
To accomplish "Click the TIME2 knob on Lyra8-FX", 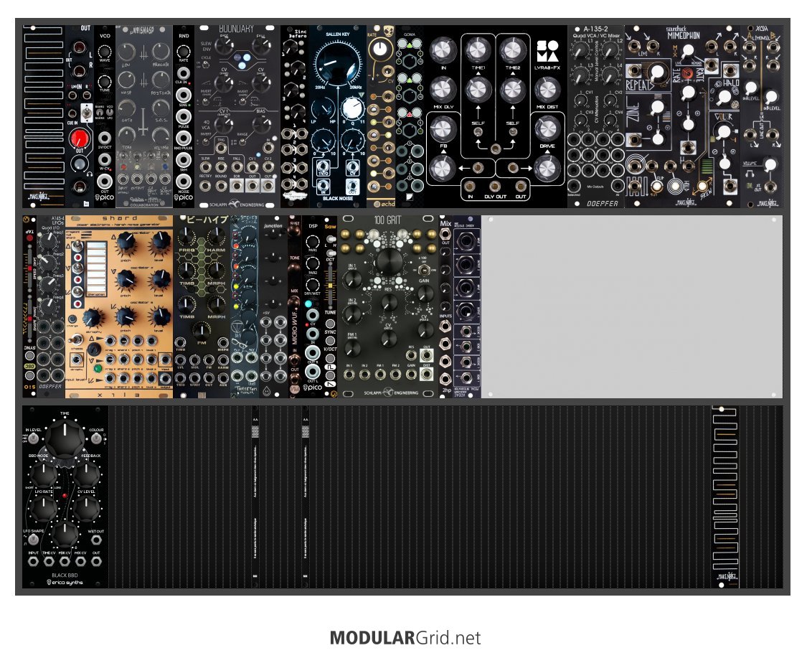I will pos(513,50).
